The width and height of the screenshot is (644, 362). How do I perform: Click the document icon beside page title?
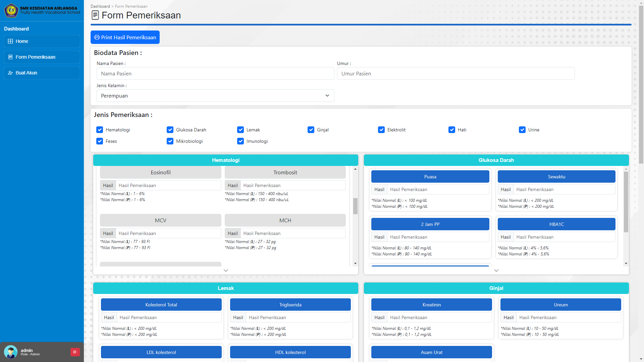pos(95,15)
